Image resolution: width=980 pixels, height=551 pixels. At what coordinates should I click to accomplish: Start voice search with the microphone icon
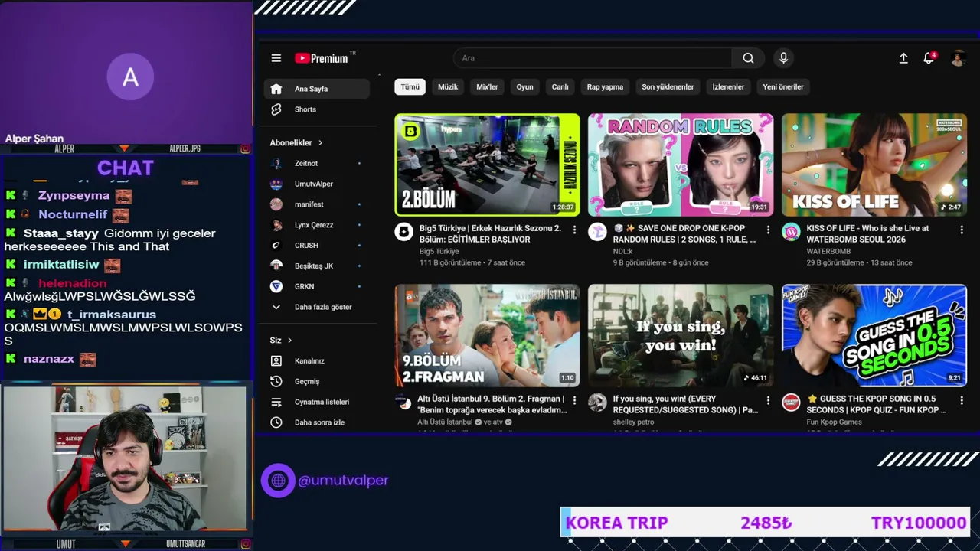pos(783,58)
